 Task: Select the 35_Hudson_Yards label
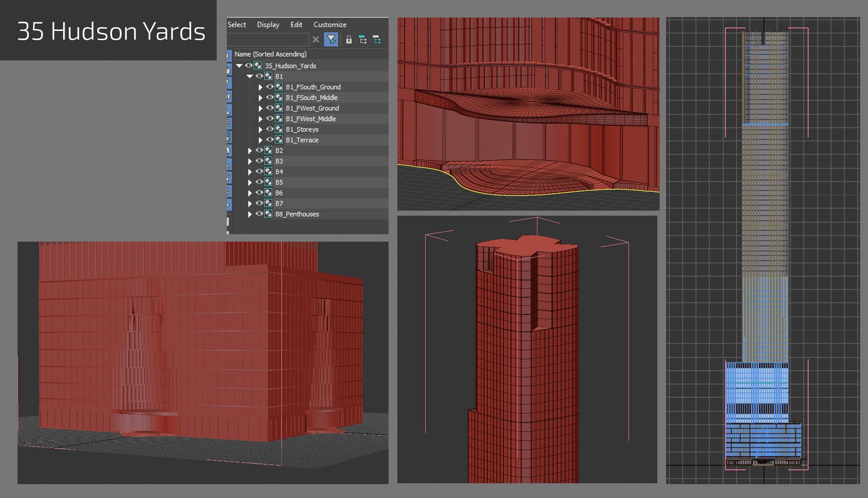[290, 66]
